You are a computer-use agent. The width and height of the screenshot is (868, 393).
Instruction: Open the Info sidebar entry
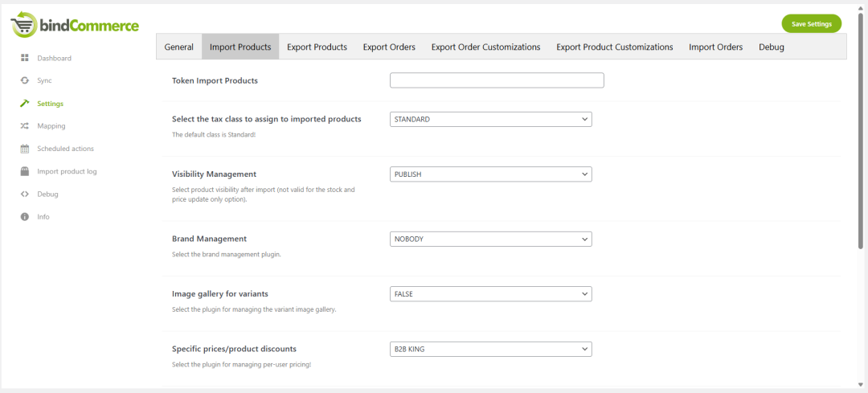click(43, 217)
